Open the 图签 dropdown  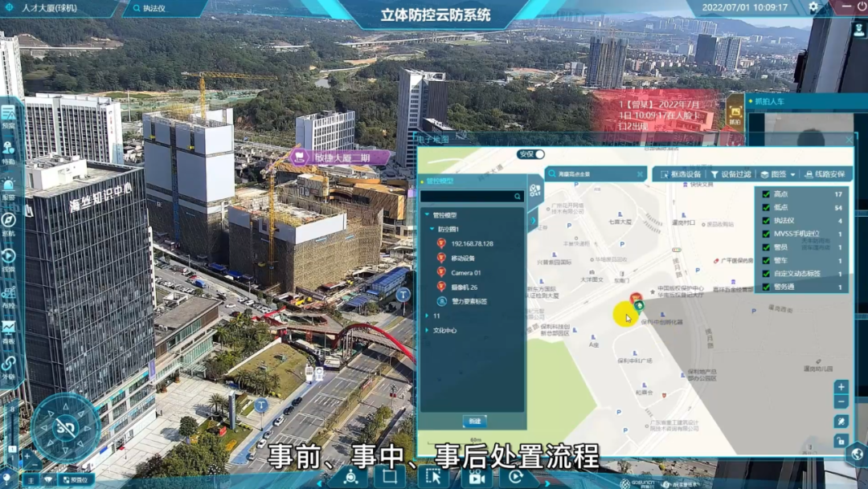(x=777, y=174)
